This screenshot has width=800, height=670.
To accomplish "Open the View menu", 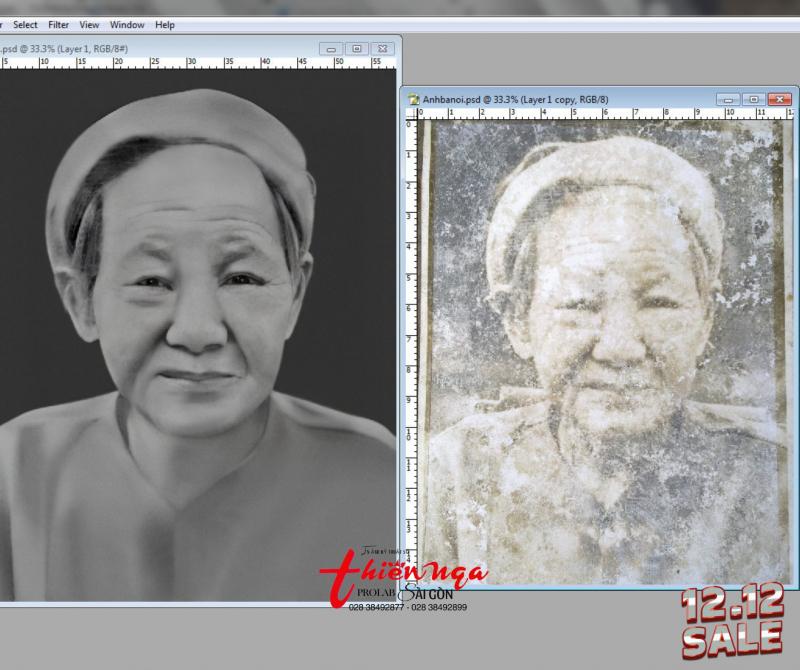I will 89,24.
